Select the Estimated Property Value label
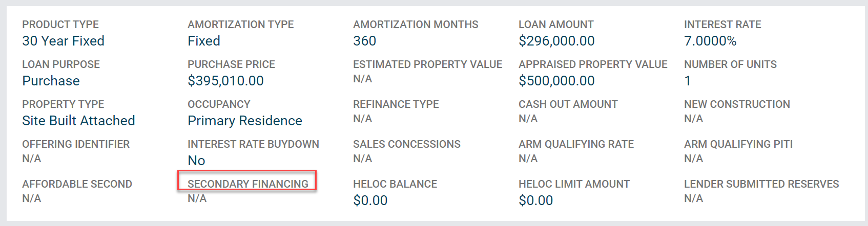868x226 pixels. (427, 64)
